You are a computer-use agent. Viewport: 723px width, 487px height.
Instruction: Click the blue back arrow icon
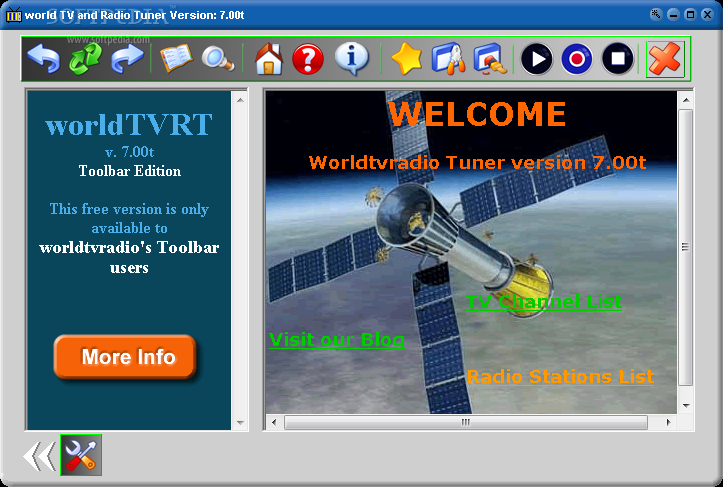click(x=44, y=59)
